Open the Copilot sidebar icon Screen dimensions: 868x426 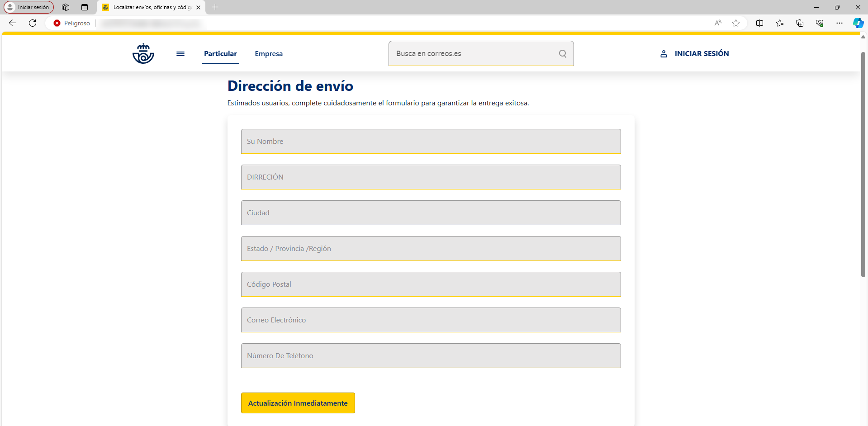(x=858, y=23)
